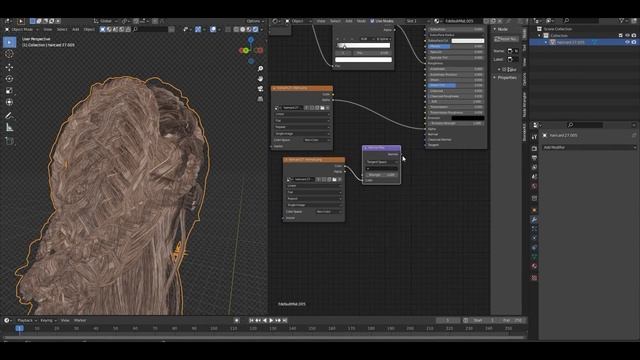Select the Move tool in the viewport toolbar
The image size is (640, 360).
9,67
